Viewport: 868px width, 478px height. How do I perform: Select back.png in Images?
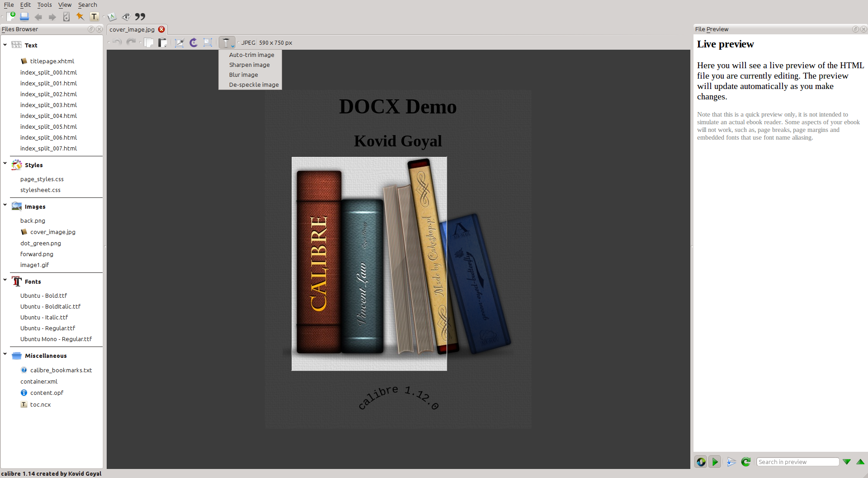tap(33, 221)
